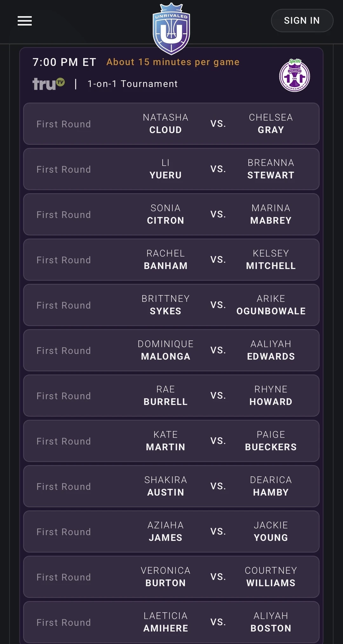Open the hamburger navigation menu
The image size is (343, 644).
pos(25,21)
